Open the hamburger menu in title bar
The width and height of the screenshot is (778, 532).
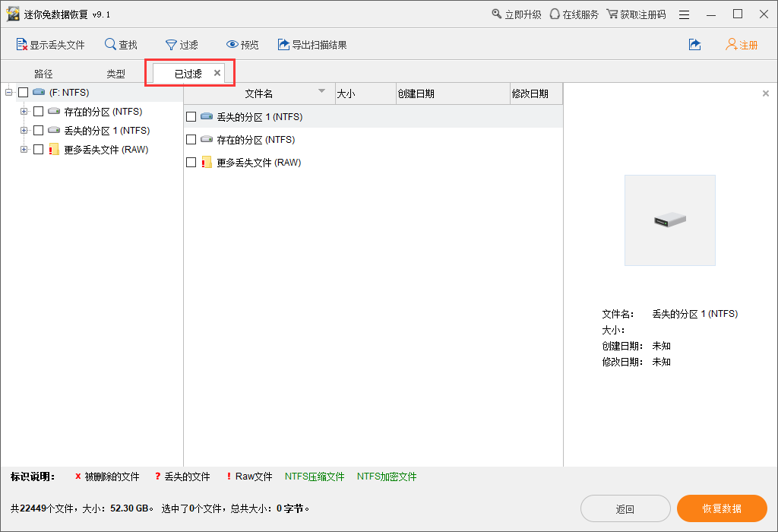click(684, 14)
